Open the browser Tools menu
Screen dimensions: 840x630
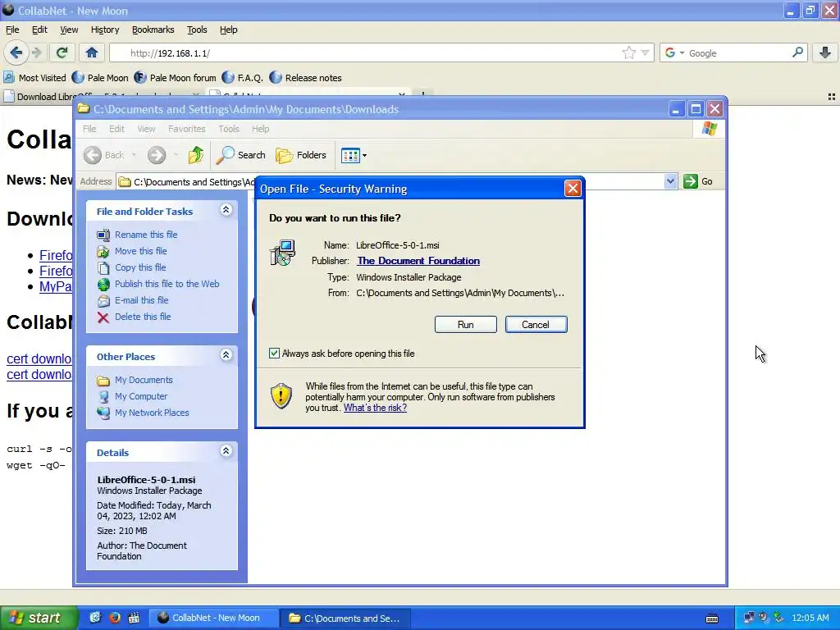point(197,30)
